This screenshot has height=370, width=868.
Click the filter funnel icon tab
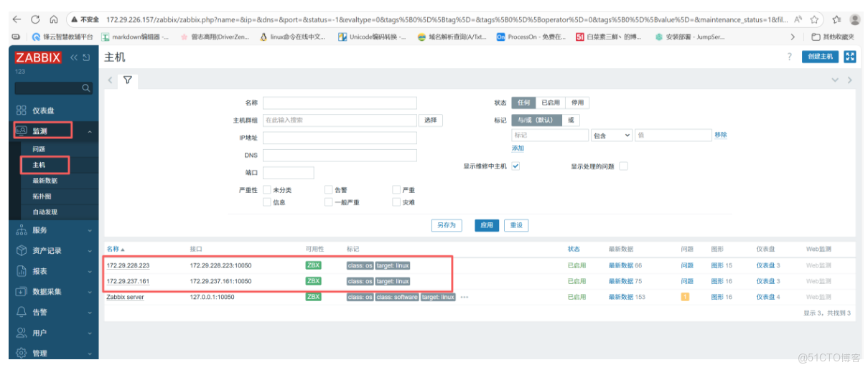128,80
